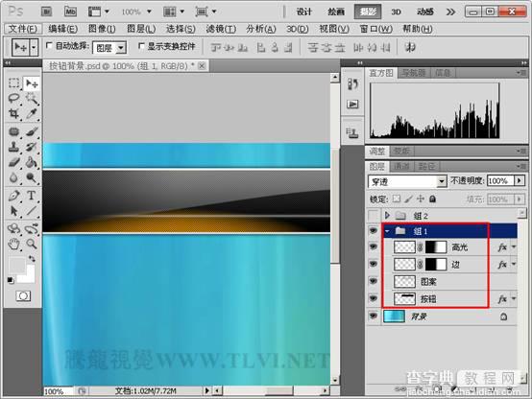Select the Horizontal Type tool
This screenshot has height=399, width=532.
pos(32,196)
